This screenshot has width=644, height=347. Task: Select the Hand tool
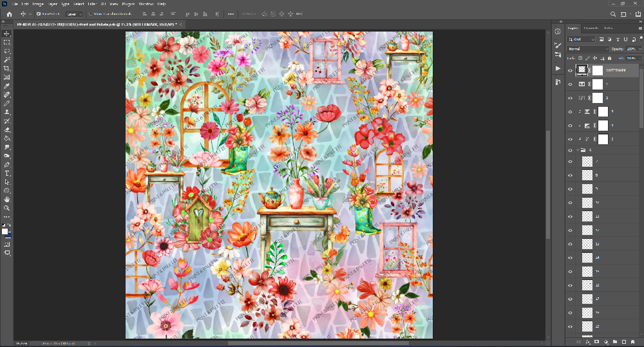tap(7, 200)
